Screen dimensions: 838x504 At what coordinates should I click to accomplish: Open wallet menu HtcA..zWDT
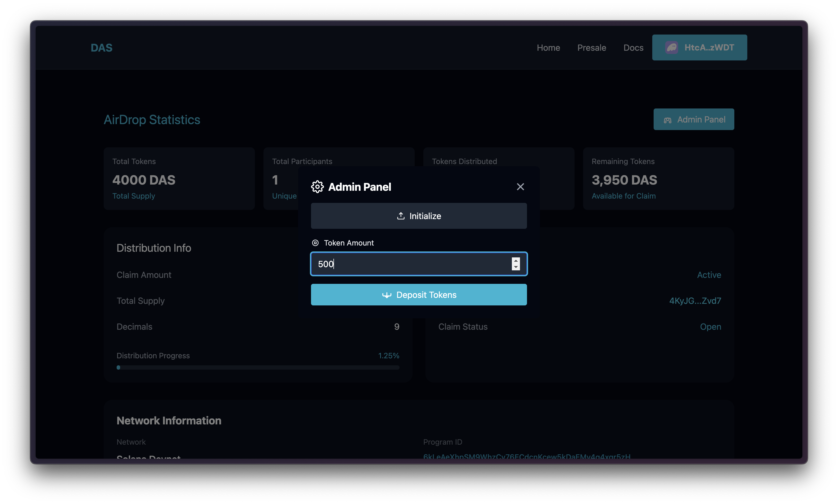(708, 47)
